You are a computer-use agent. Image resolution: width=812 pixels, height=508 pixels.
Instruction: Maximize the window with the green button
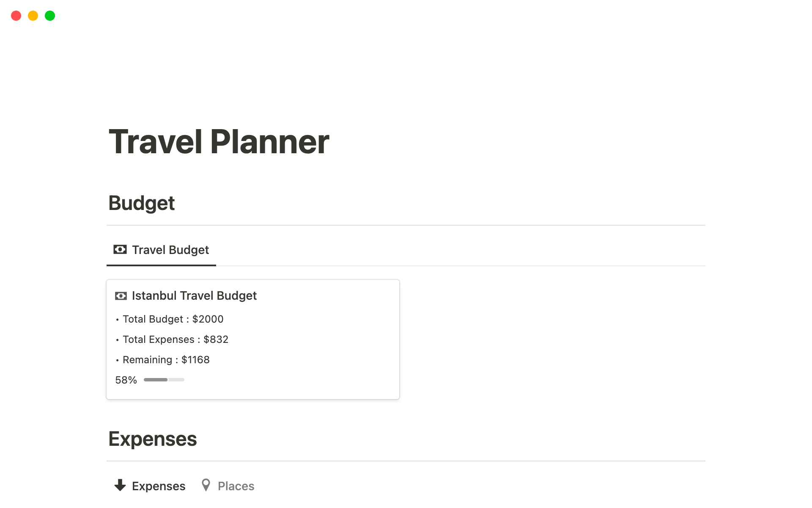pos(50,16)
